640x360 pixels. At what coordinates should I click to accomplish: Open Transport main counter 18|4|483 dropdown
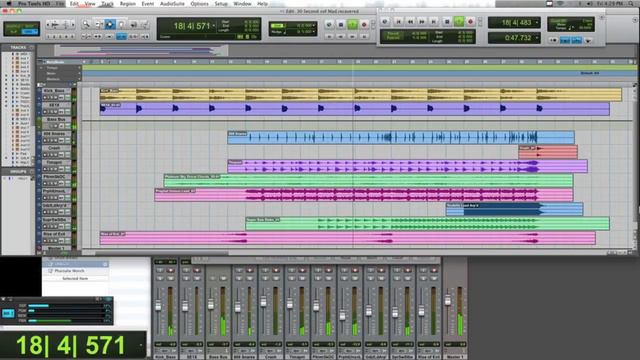(x=536, y=22)
